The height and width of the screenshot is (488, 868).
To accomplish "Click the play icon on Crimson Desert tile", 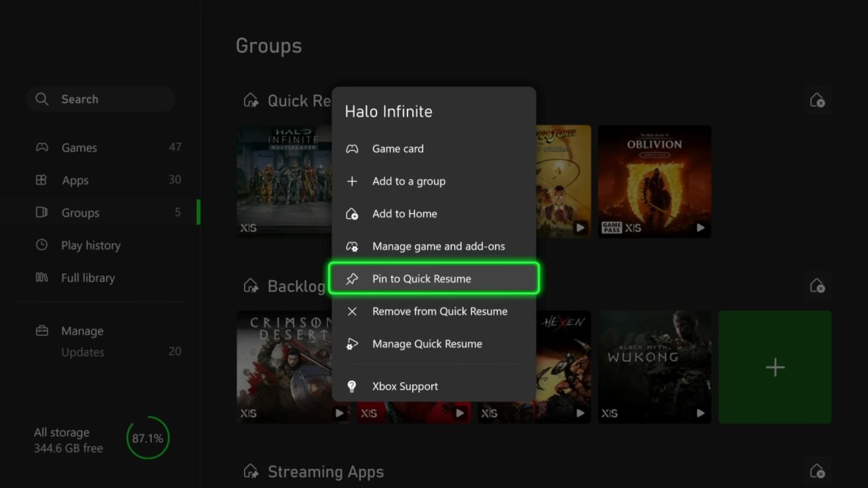I will pos(339,413).
